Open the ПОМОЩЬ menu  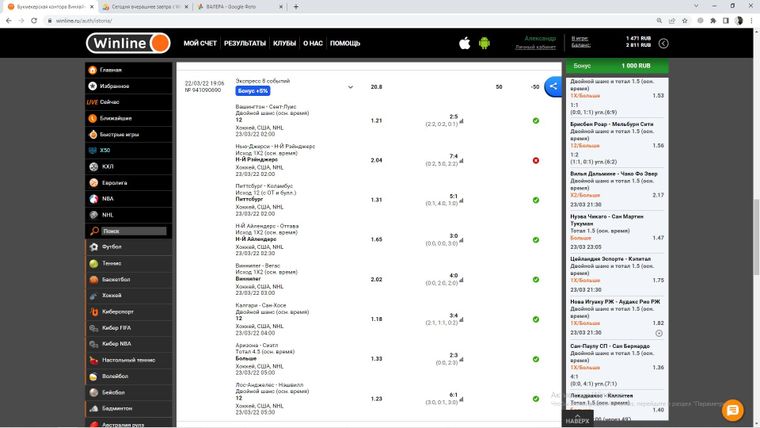point(345,43)
